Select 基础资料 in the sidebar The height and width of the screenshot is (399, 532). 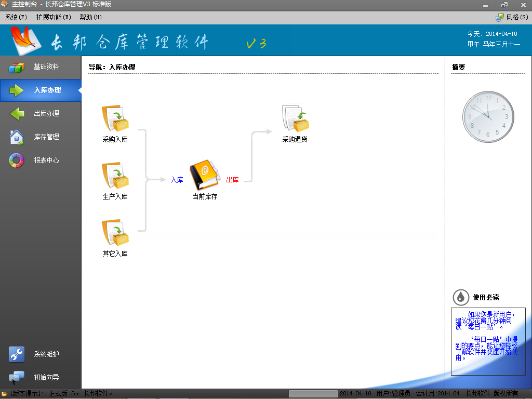coord(41,67)
